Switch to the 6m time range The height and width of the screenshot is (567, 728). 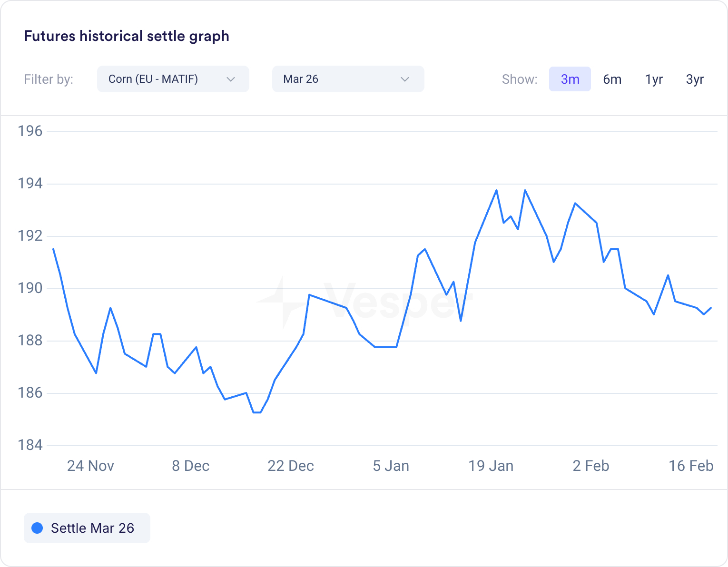tap(612, 79)
